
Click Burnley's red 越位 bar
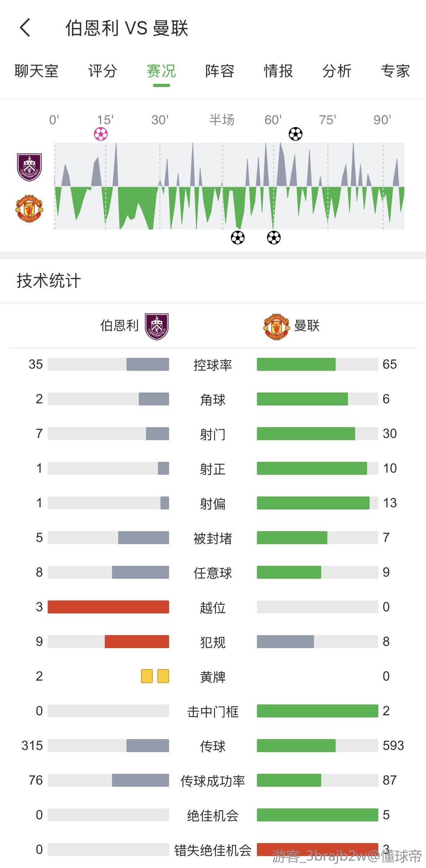coord(108,607)
